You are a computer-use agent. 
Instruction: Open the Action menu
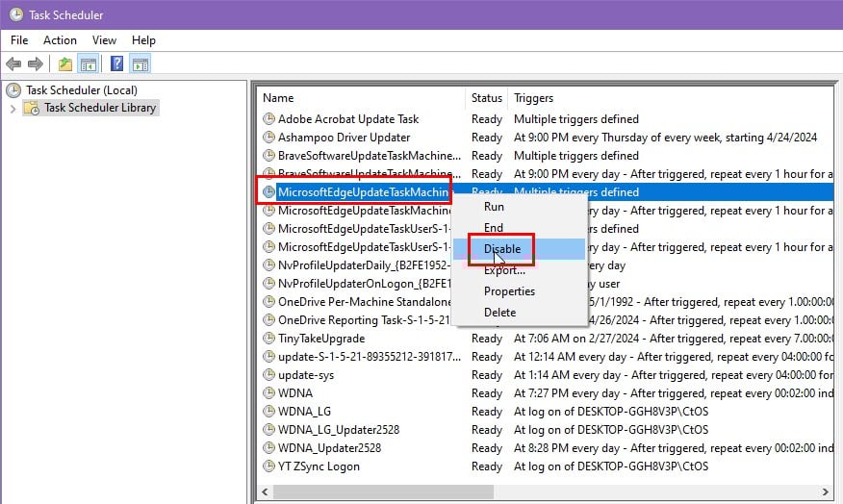[60, 40]
